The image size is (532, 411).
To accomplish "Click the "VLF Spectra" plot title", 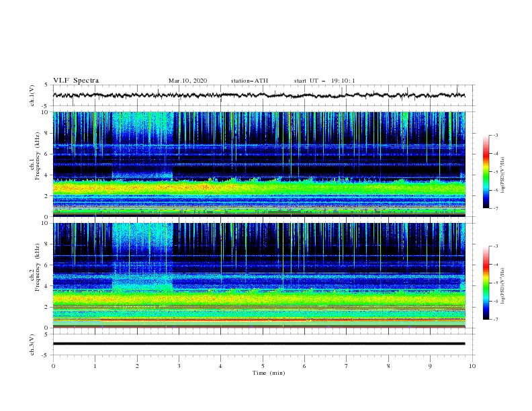I will (x=76, y=81).
